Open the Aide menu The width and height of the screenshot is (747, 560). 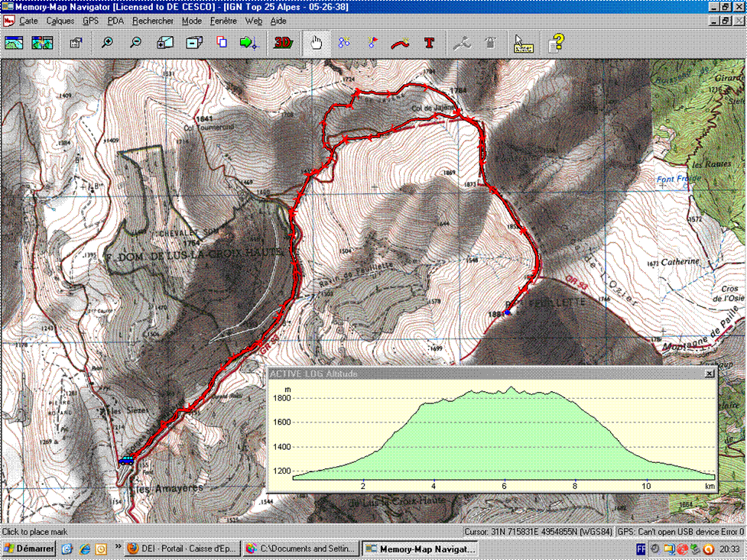click(x=278, y=21)
